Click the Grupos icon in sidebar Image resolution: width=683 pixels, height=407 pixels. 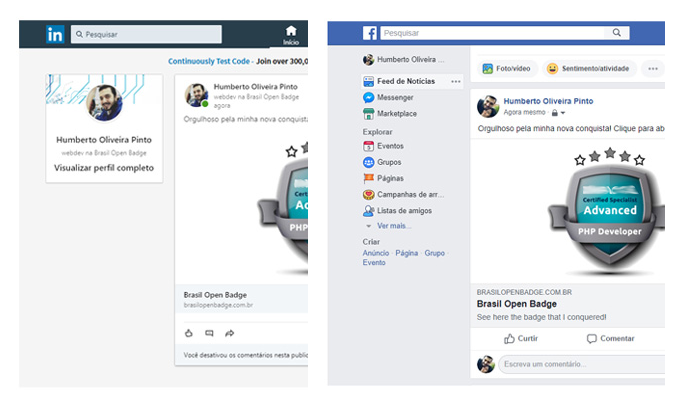click(369, 162)
